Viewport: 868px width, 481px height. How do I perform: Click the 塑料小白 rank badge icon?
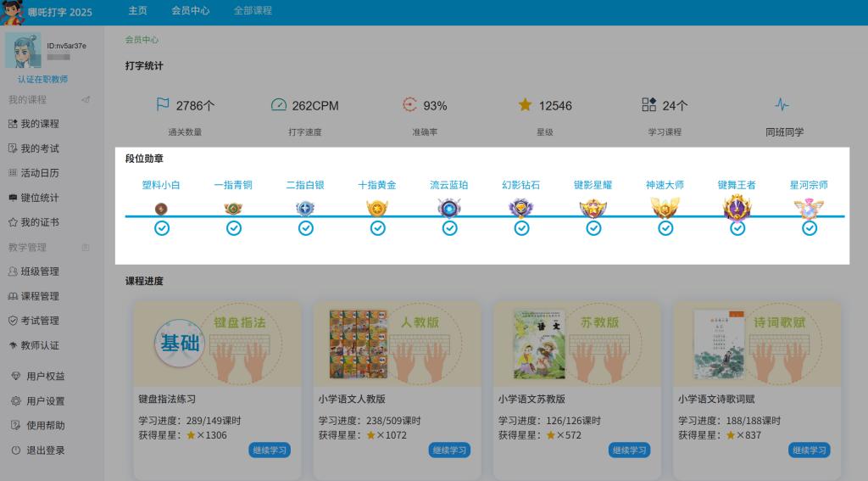pyautogui.click(x=161, y=208)
